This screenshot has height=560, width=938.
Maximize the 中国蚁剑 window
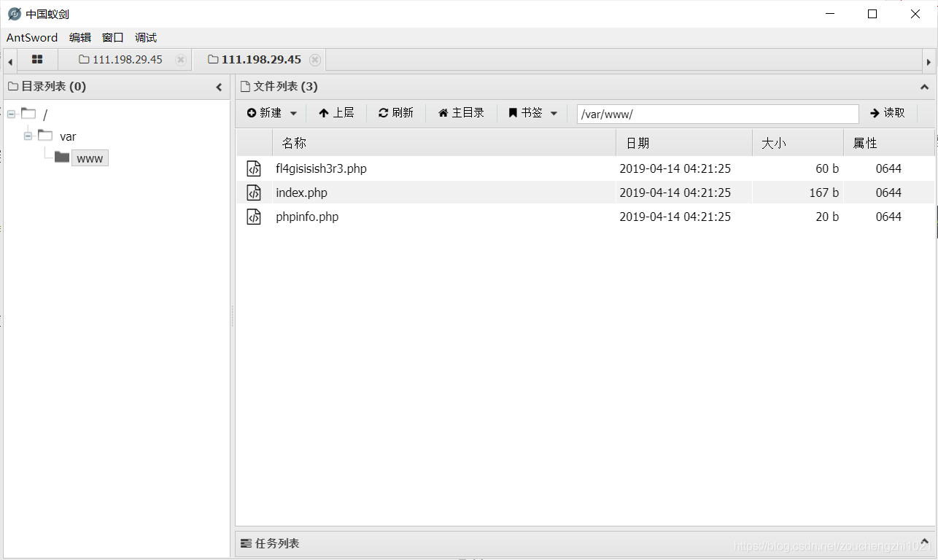click(x=872, y=14)
